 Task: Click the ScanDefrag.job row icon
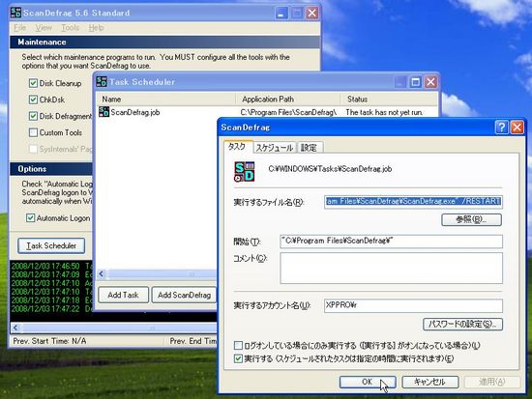pyautogui.click(x=103, y=112)
